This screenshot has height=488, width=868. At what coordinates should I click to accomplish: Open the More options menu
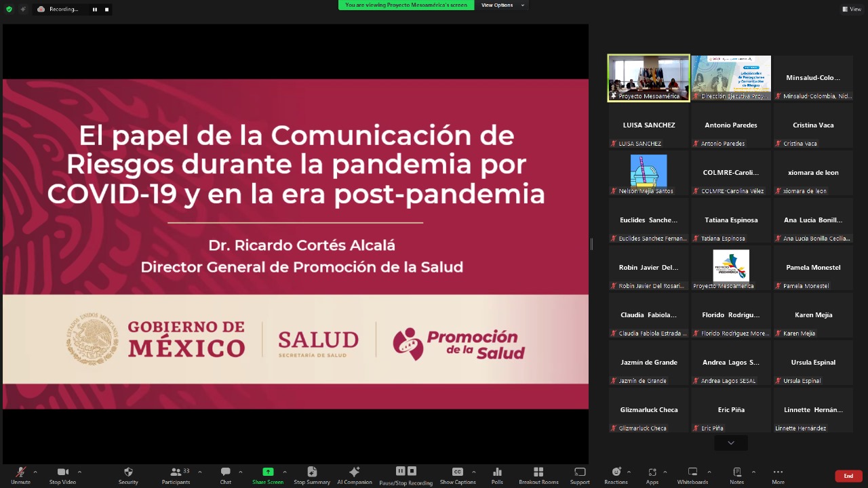click(x=778, y=475)
